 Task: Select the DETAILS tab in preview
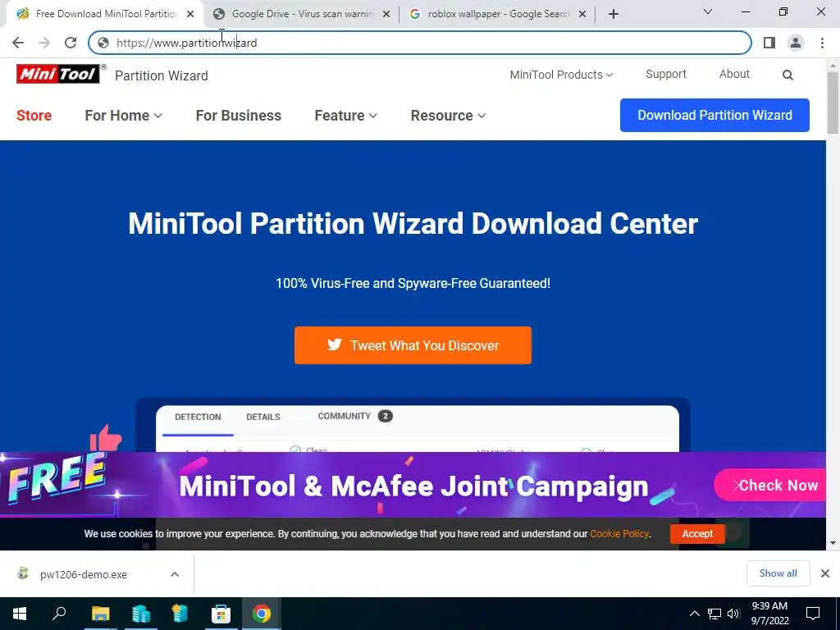pos(263,417)
